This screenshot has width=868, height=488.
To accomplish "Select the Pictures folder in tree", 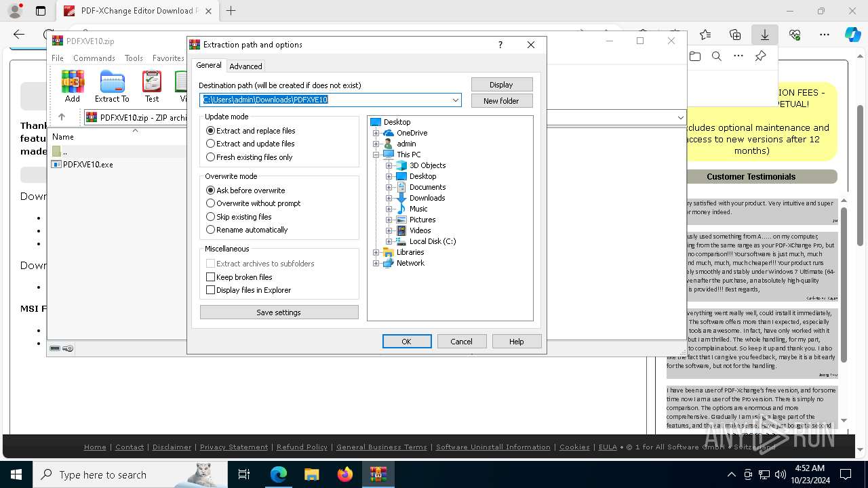I will (416, 220).
